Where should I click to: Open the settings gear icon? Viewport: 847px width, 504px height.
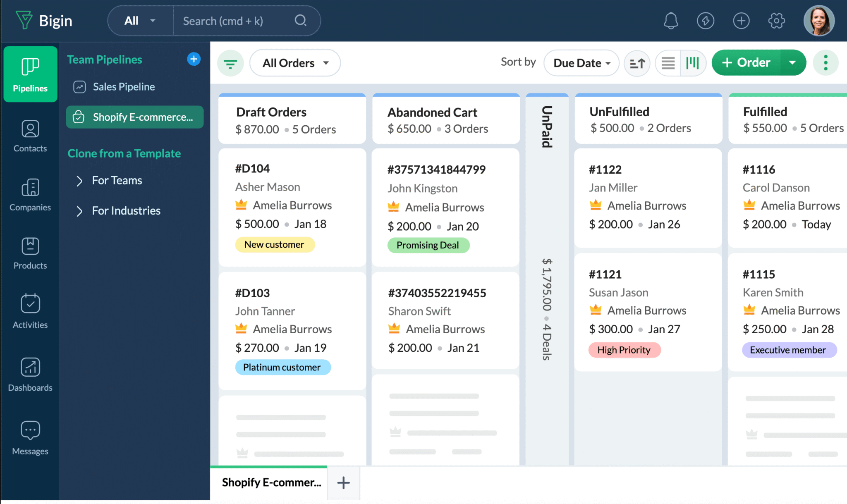coord(776,21)
